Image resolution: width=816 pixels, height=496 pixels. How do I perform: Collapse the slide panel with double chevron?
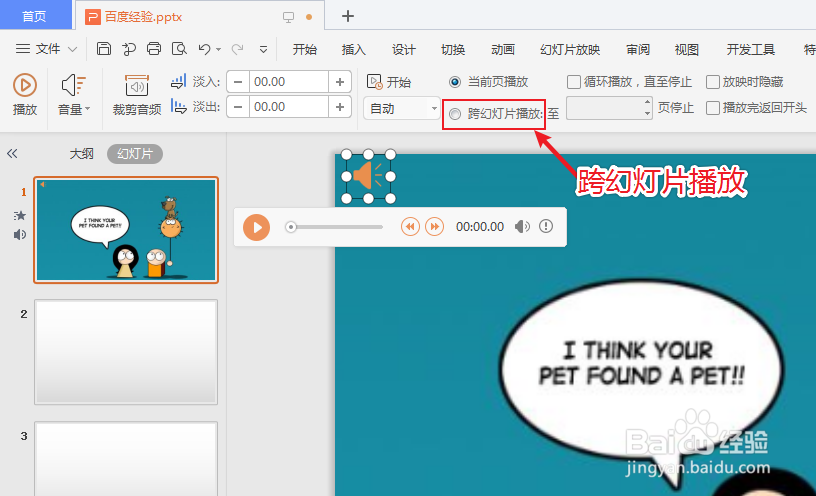[12, 154]
